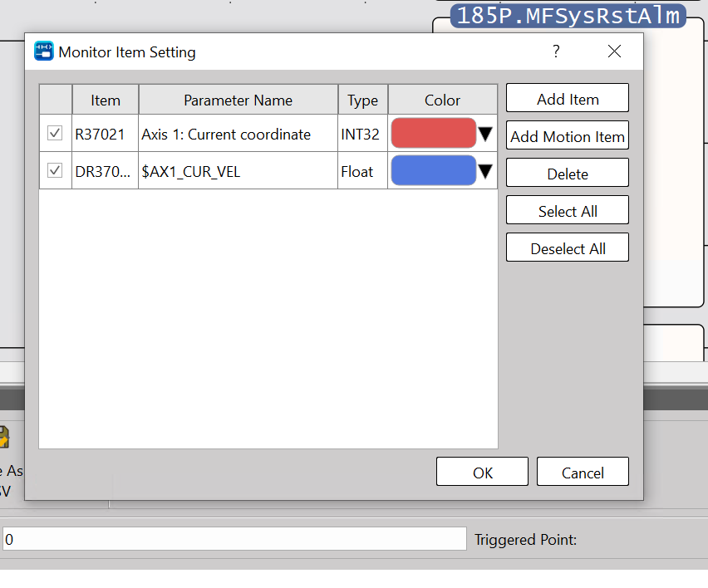Click the Parameter Name column header
708x588 pixels.
tap(238, 100)
